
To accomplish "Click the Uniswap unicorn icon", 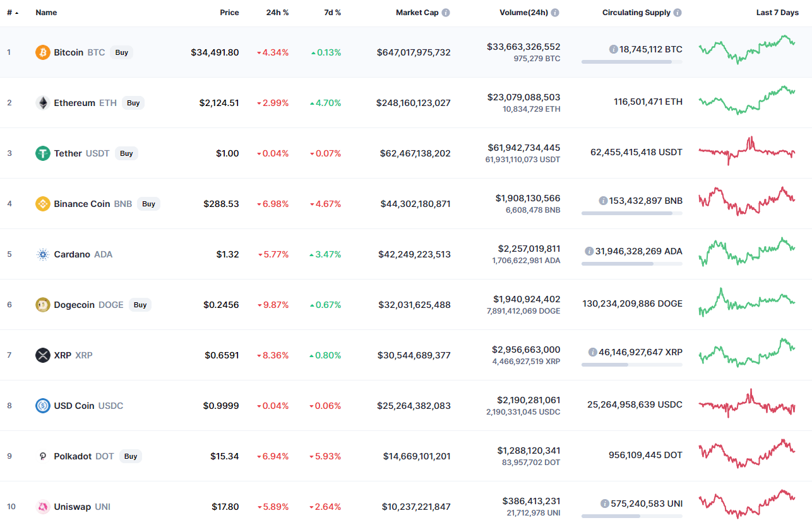I will [x=42, y=507].
